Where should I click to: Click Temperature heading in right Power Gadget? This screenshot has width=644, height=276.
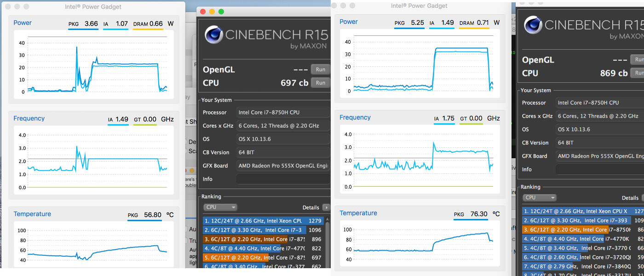[x=358, y=213]
